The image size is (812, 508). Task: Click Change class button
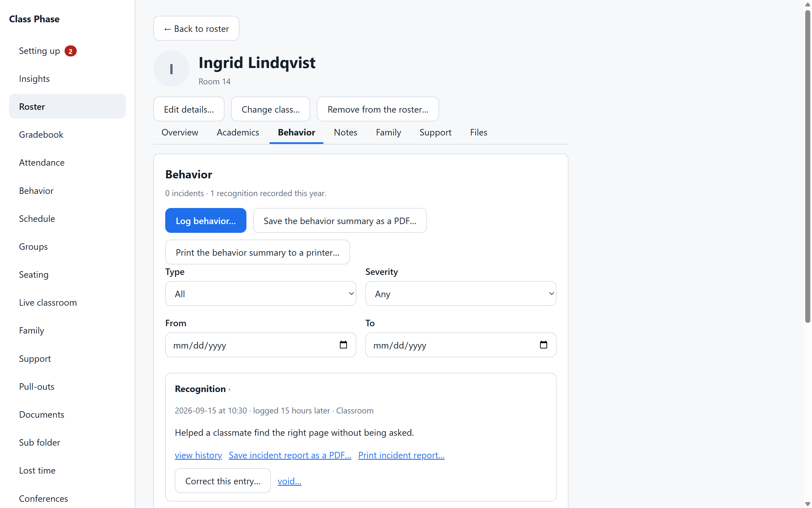[270, 109]
